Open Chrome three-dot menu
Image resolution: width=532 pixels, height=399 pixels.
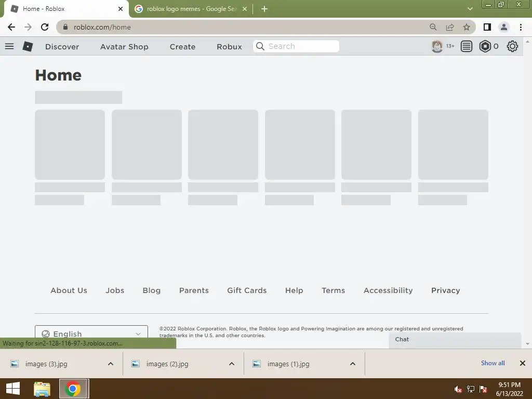521,27
